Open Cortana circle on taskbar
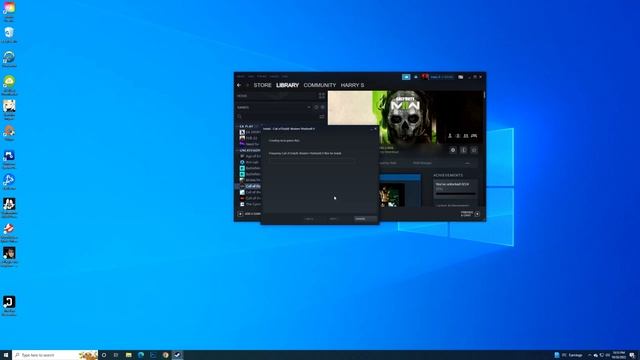Screen dimensions: 640x360 pyautogui.click(x=104, y=355)
